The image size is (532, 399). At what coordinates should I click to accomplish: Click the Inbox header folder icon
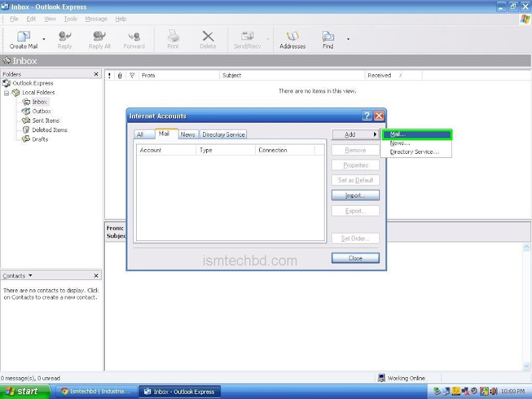tap(6, 61)
